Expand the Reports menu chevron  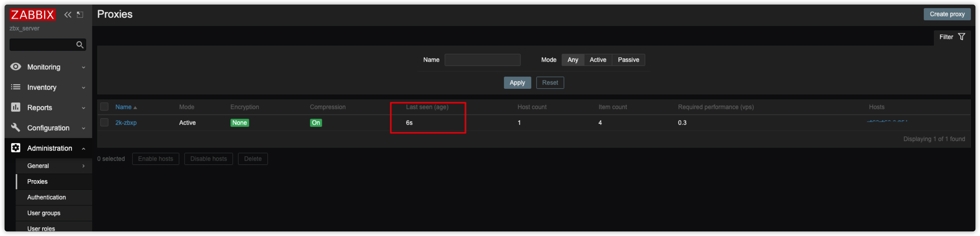coord(83,108)
